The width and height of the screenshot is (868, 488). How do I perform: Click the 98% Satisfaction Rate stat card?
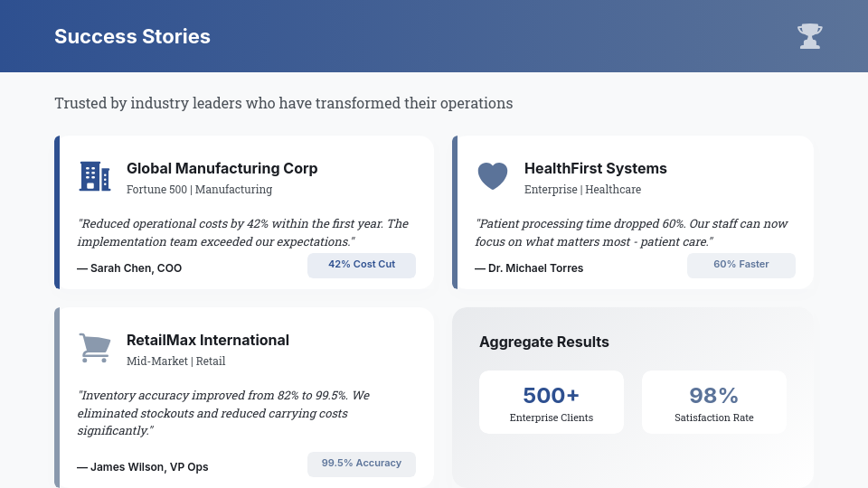714,402
